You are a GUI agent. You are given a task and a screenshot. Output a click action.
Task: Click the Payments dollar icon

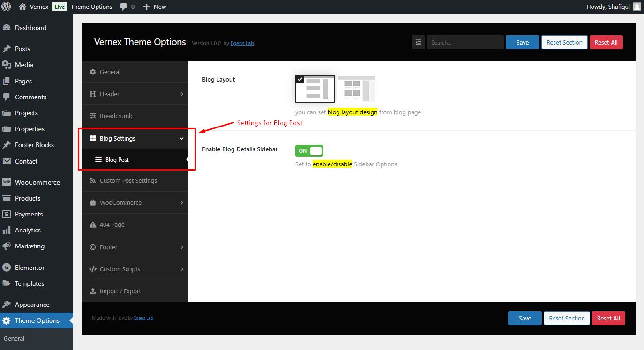(7, 214)
